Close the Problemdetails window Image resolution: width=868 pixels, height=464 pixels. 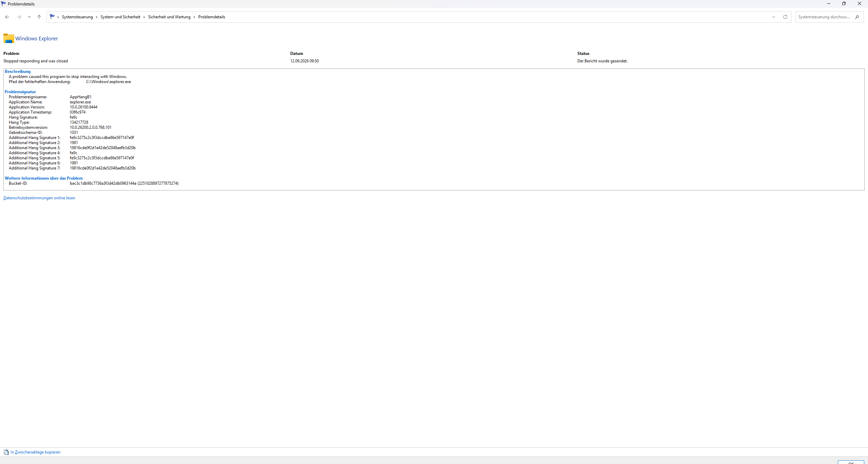[860, 4]
